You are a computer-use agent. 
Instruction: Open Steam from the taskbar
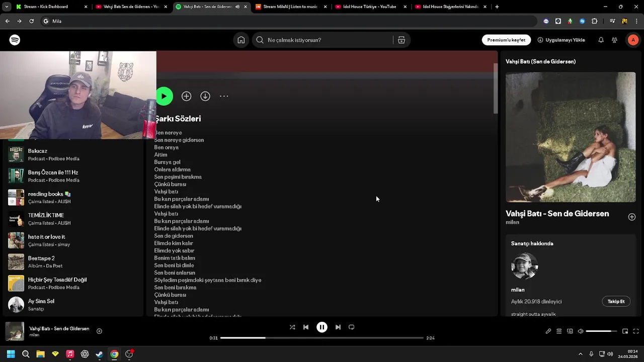(100, 354)
